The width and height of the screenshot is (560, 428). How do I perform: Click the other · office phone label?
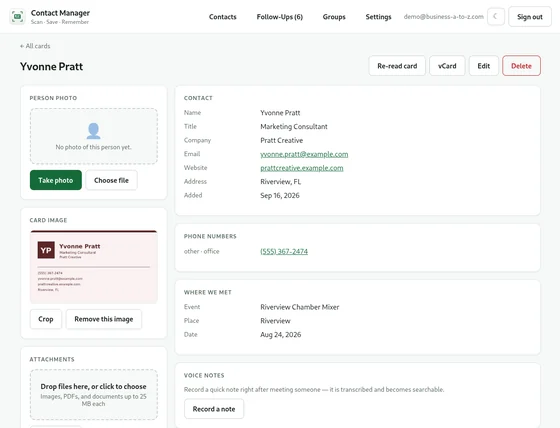click(201, 251)
